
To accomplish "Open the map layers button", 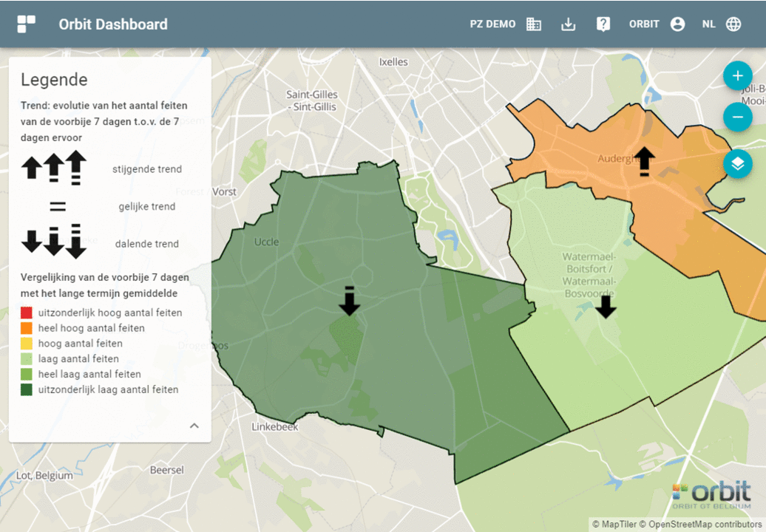I will pyautogui.click(x=737, y=163).
